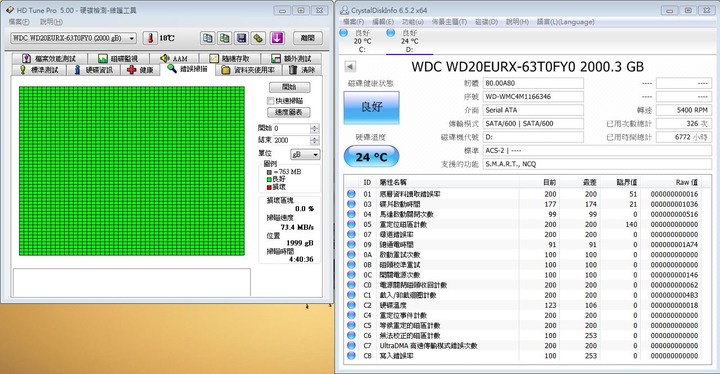Open the WDC WD20EURX drive selector dropdown

(x=73, y=38)
